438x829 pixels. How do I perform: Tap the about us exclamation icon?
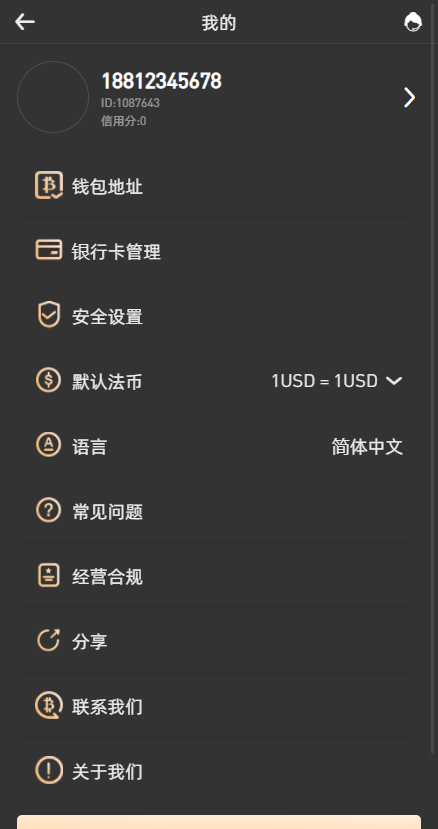pos(49,771)
